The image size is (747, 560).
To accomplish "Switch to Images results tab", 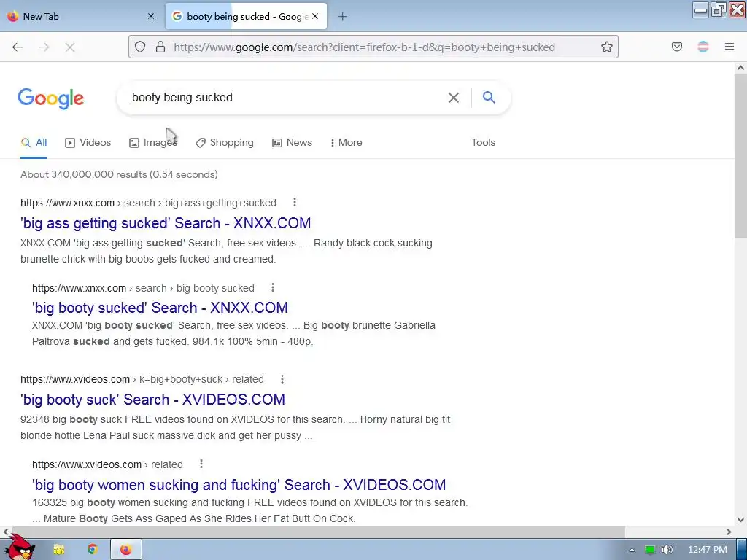I will click(153, 142).
